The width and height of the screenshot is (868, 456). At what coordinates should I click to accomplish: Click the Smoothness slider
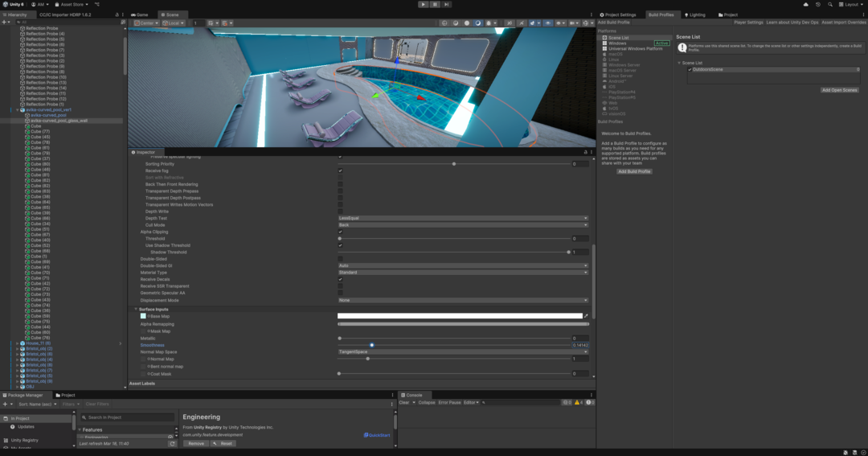click(x=454, y=345)
